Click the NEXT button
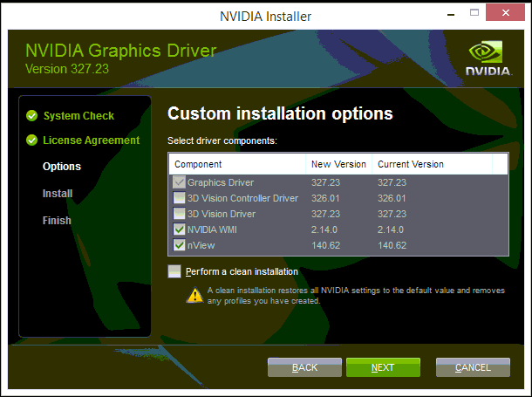The width and height of the screenshot is (532, 397). tap(383, 367)
